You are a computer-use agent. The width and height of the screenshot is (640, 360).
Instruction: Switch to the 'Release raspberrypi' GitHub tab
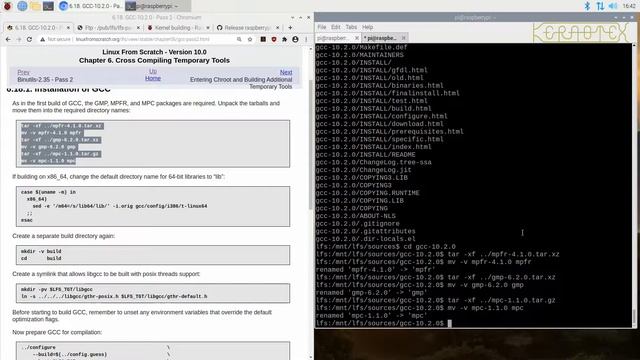click(x=247, y=27)
